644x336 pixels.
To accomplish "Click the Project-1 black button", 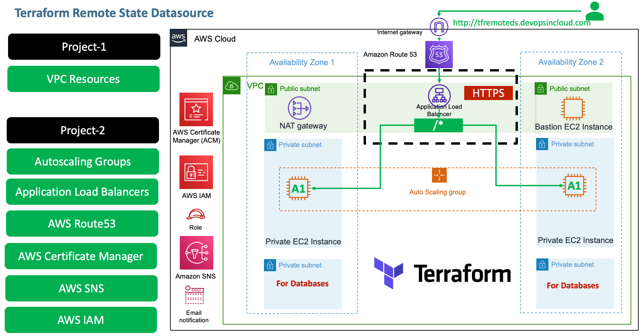I will click(x=84, y=47).
